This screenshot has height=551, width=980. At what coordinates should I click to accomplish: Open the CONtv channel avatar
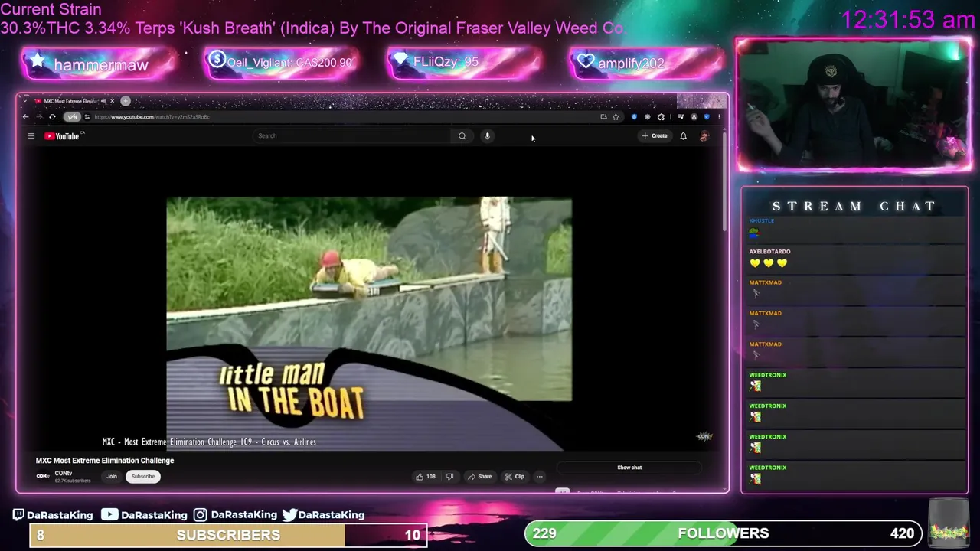pyautogui.click(x=43, y=476)
